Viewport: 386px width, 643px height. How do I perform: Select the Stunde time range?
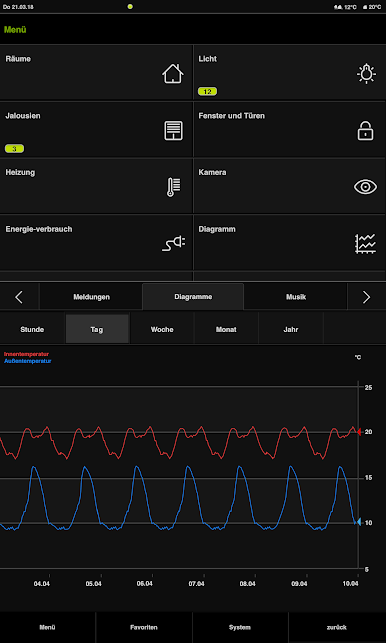(32, 329)
